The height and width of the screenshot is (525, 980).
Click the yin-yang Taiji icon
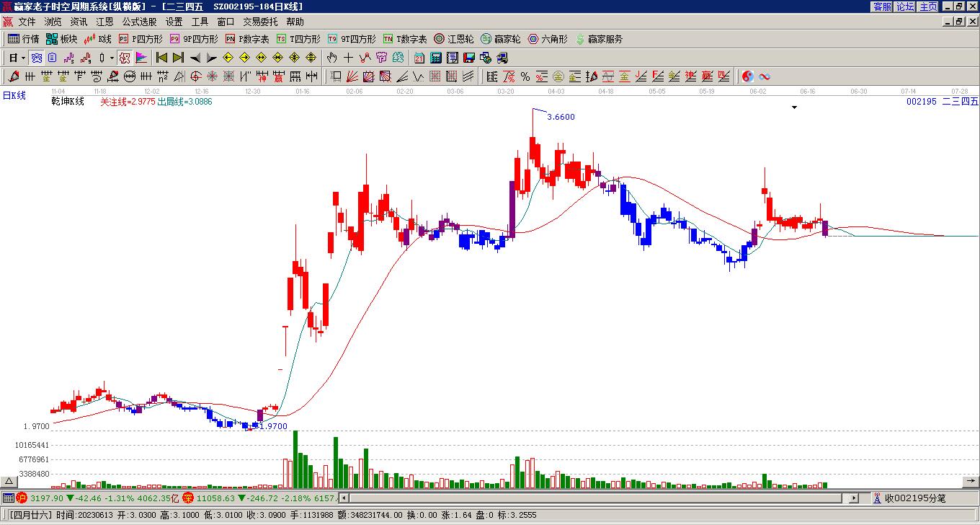coord(748,76)
